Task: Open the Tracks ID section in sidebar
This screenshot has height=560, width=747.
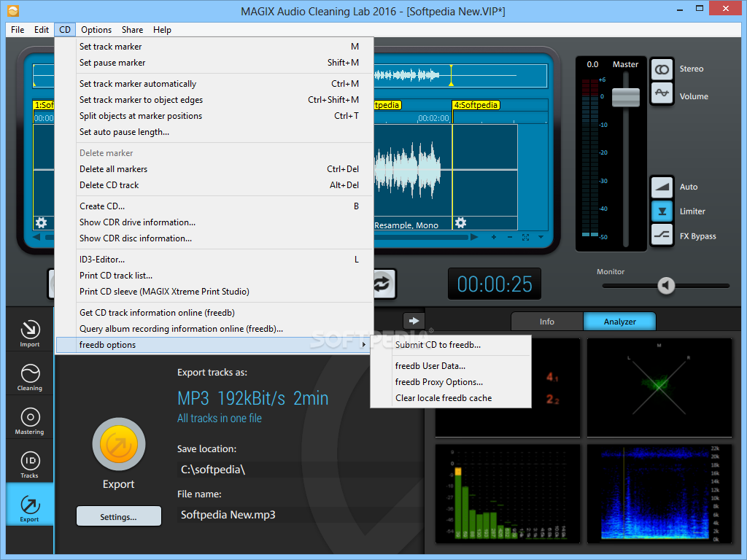Action: 29,464
